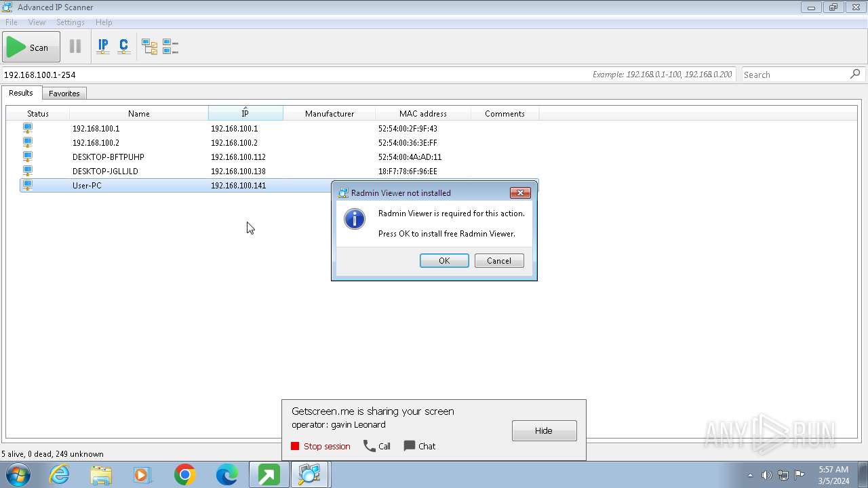Image resolution: width=868 pixels, height=488 pixels.
Task: Open the Help menu
Action: click(x=104, y=22)
